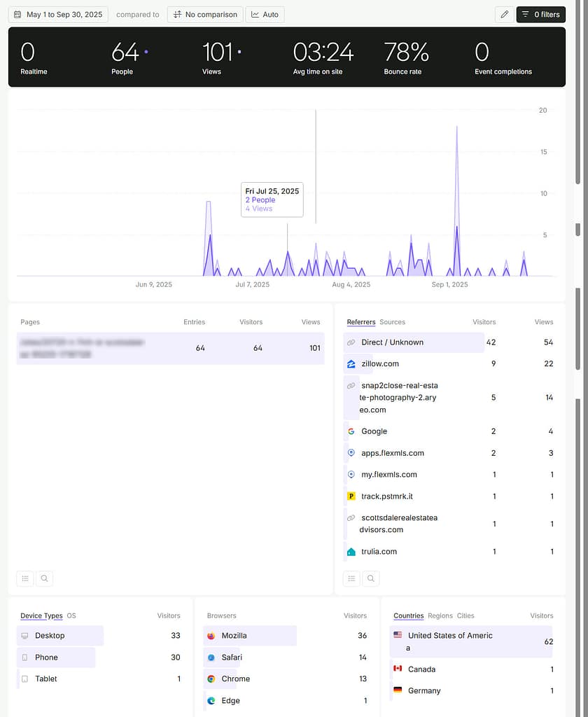Open the 0 filters panel
The width and height of the screenshot is (588, 717).
coord(540,14)
